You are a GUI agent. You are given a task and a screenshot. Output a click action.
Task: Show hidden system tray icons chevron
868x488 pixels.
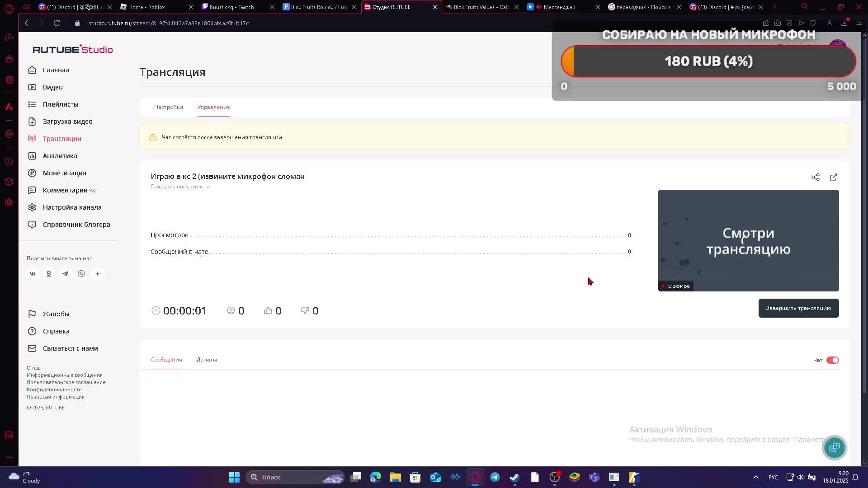click(x=755, y=477)
